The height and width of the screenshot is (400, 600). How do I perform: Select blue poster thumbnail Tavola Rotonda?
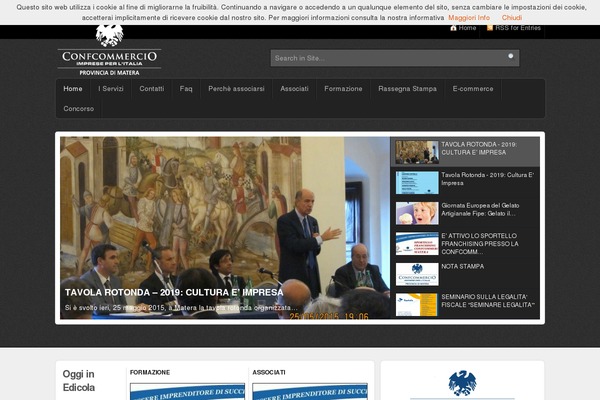point(417,183)
